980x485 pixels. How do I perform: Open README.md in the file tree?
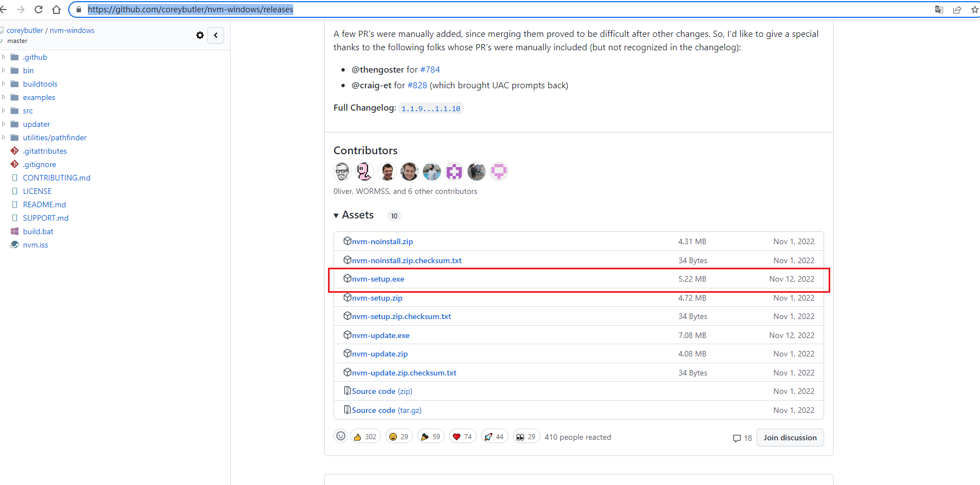point(44,205)
